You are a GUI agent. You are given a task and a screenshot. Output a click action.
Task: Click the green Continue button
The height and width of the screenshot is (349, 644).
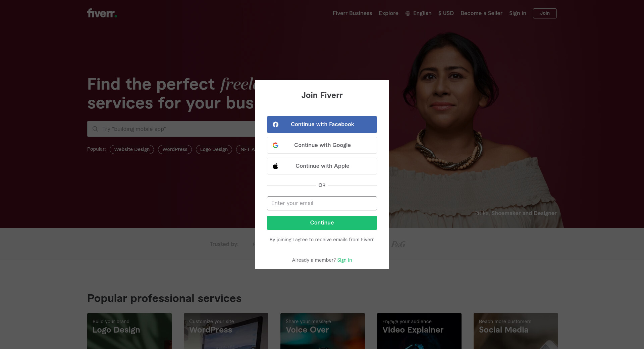[322, 223]
